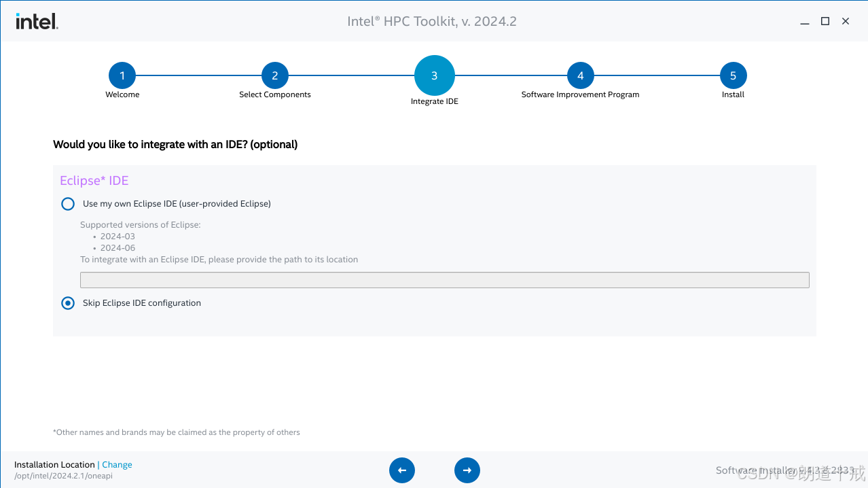
Task: Click the Software Improvement Program label
Action: pos(581,94)
